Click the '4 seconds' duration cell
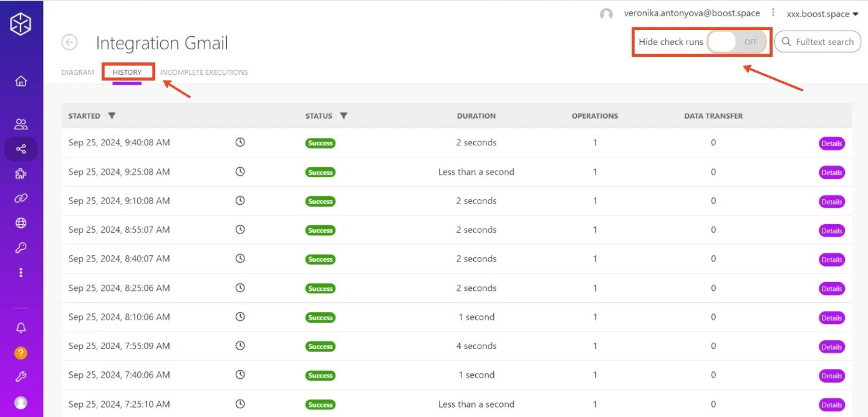This screenshot has height=417, width=868. click(x=476, y=346)
